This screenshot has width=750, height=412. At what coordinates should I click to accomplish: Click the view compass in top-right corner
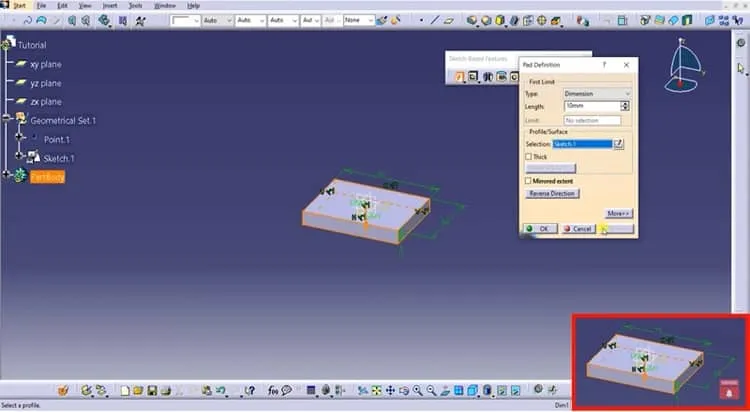[x=683, y=66]
